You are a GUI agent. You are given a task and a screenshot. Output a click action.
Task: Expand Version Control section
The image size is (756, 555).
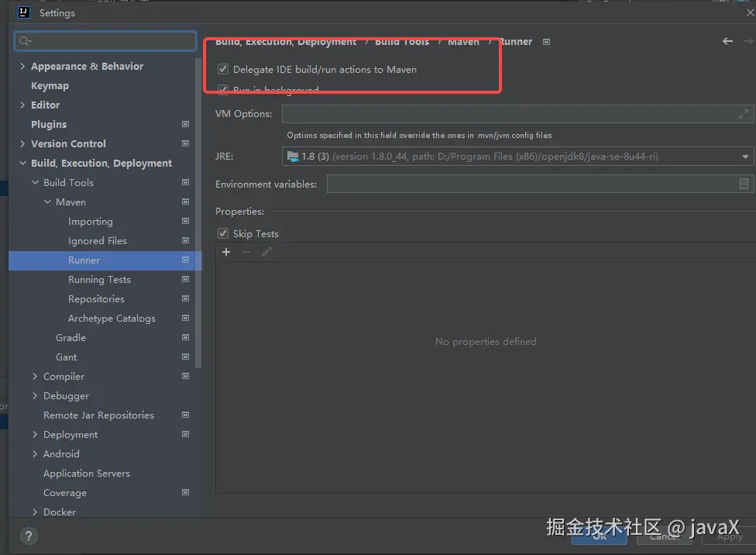(22, 143)
